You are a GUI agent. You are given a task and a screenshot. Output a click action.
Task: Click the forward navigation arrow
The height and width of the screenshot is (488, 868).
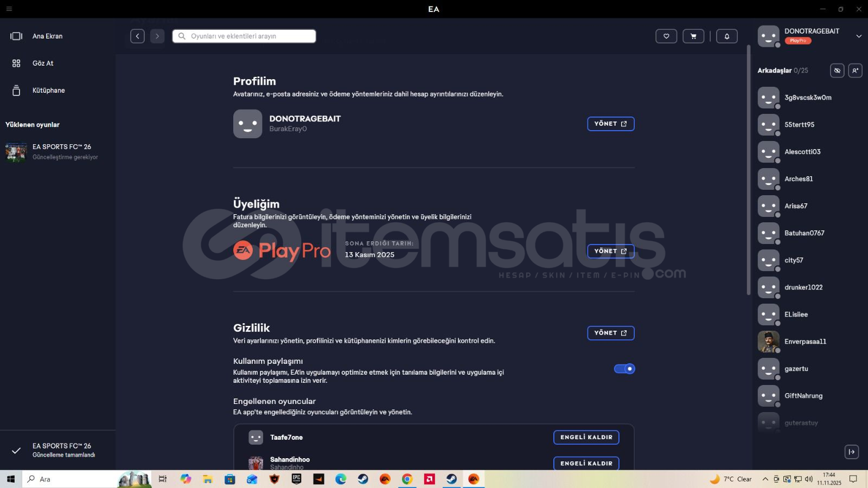[x=157, y=36]
